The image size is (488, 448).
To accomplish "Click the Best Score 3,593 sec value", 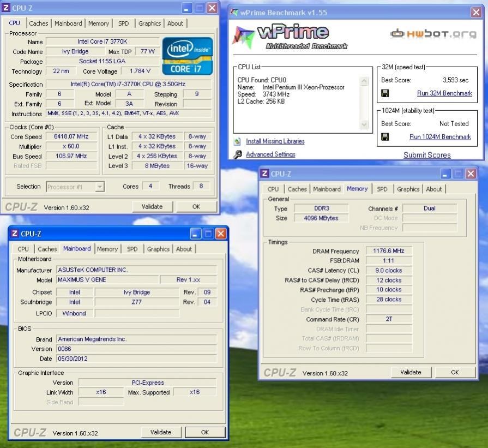I will click(456, 80).
